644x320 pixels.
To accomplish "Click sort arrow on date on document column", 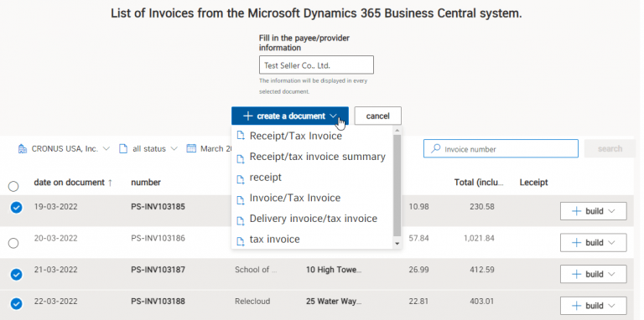I will pos(110,183).
